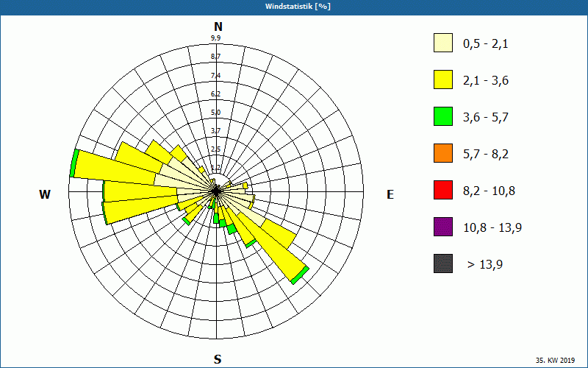Click the N compass label
The width and height of the screenshot is (588, 368).
218,26
